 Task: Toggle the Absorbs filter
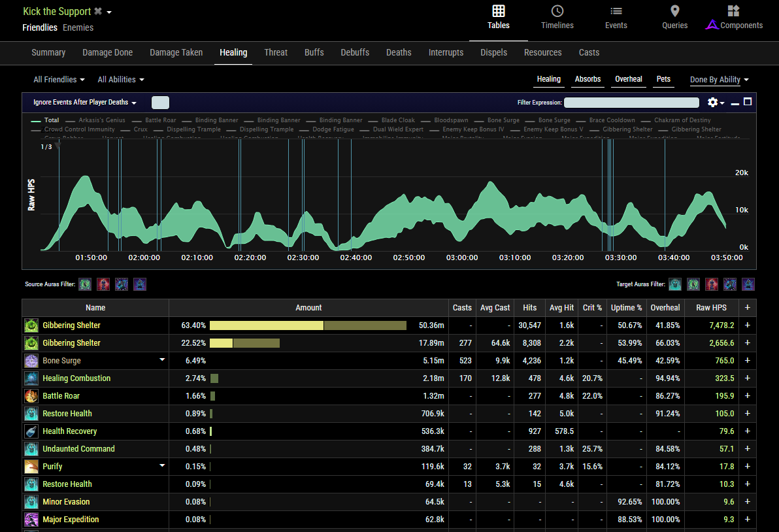(x=588, y=79)
